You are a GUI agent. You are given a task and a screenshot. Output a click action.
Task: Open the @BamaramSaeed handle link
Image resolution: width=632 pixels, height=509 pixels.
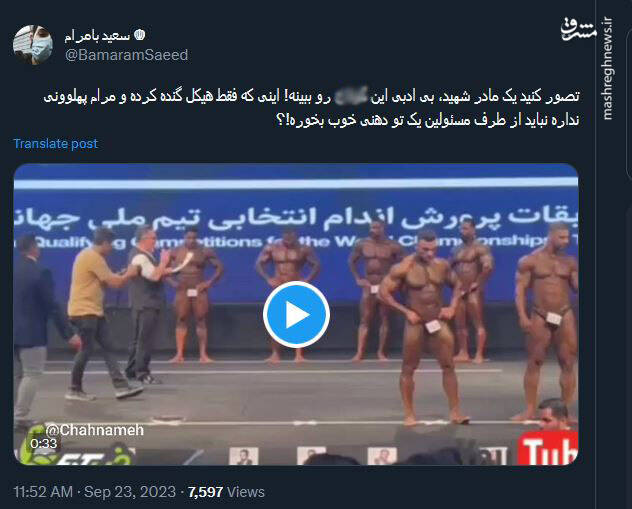(x=127, y=55)
